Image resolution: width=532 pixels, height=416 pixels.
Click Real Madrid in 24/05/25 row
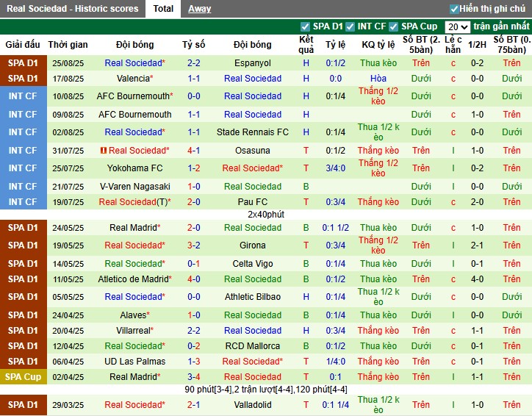coord(133,228)
